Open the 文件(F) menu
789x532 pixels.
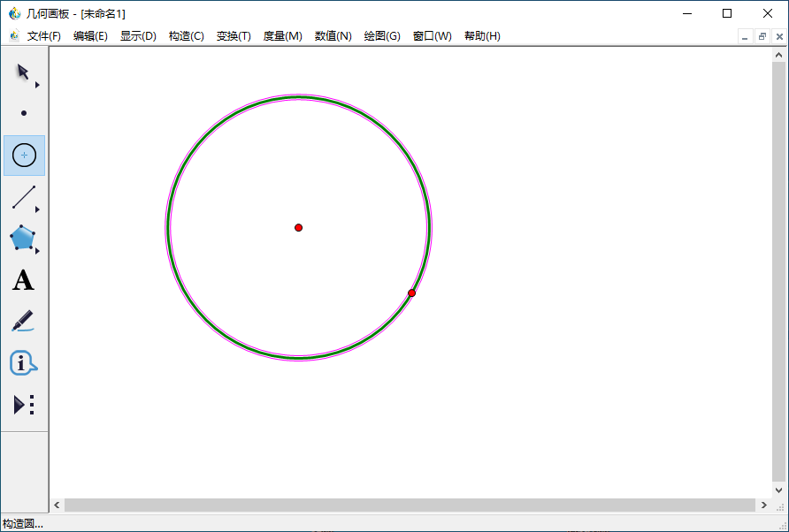coord(43,36)
